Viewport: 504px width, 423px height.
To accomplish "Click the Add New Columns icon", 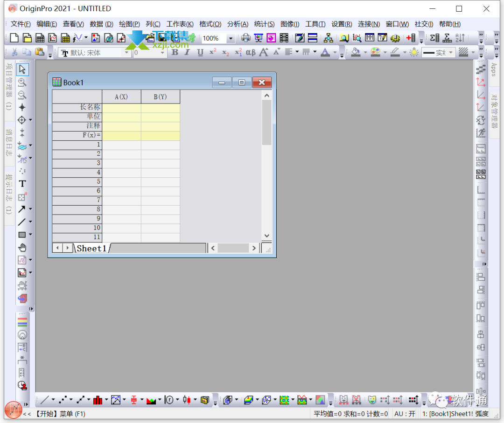I will point(411,38).
